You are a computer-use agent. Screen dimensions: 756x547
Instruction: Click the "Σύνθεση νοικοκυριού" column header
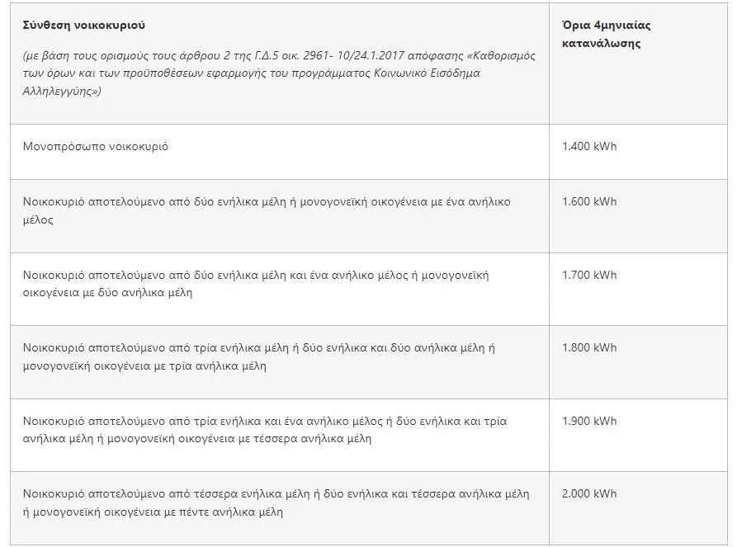point(84,25)
